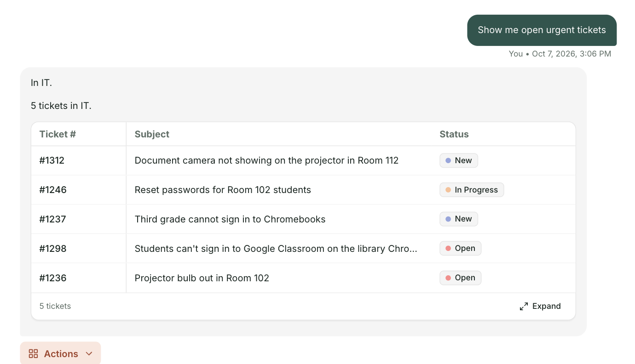Click the Status column header

[454, 134]
